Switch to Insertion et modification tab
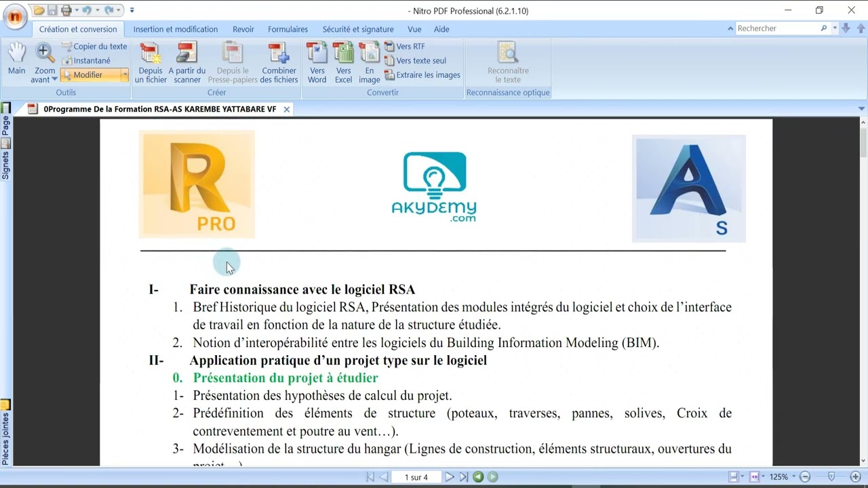Image resolution: width=868 pixels, height=488 pixels. click(x=176, y=29)
